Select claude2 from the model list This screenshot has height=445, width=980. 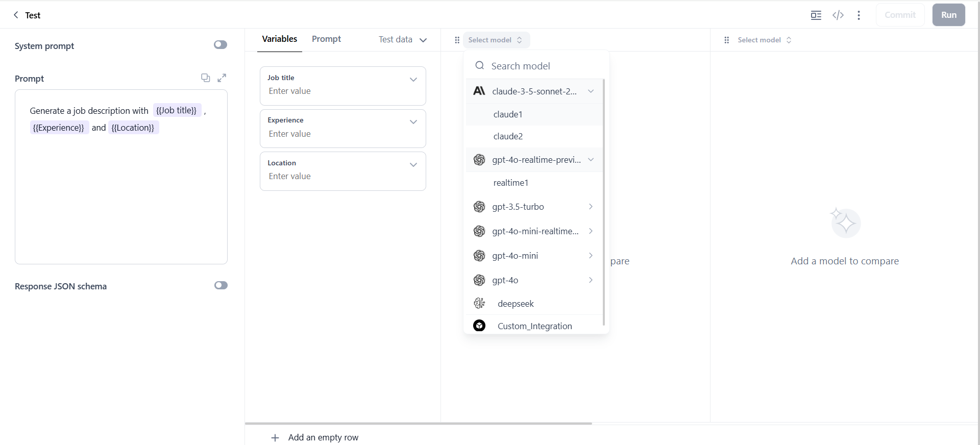[x=508, y=136]
